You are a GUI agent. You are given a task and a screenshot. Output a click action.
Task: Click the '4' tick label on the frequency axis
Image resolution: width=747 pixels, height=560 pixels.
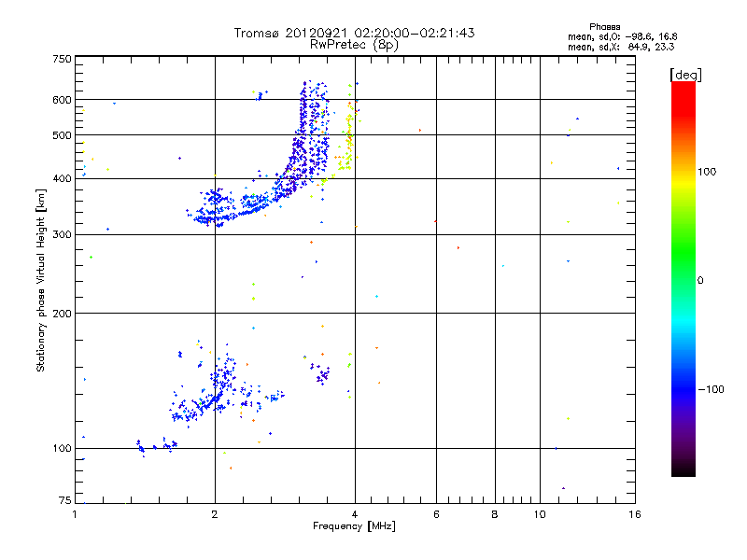coord(355,514)
